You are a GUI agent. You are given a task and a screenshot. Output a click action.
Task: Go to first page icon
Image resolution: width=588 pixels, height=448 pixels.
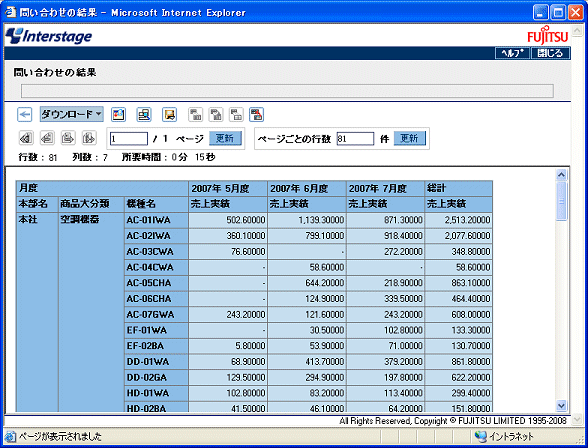pyautogui.click(x=26, y=138)
